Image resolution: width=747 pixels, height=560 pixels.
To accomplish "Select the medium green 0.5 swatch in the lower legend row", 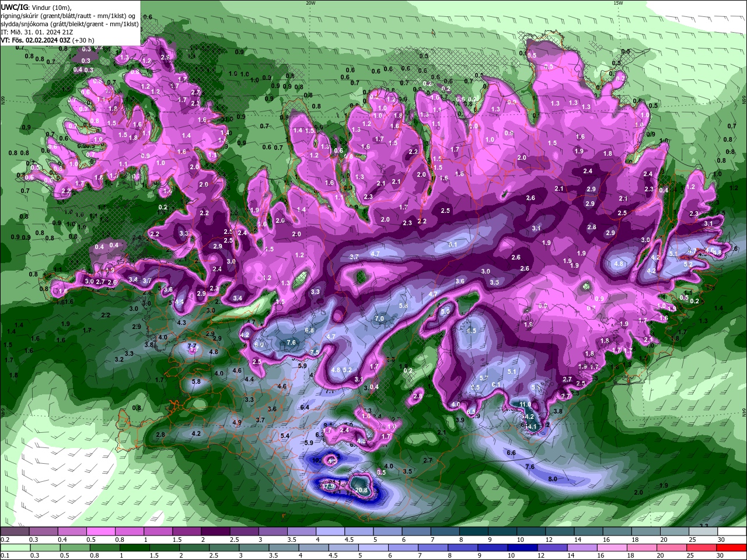I will click(x=75, y=547).
